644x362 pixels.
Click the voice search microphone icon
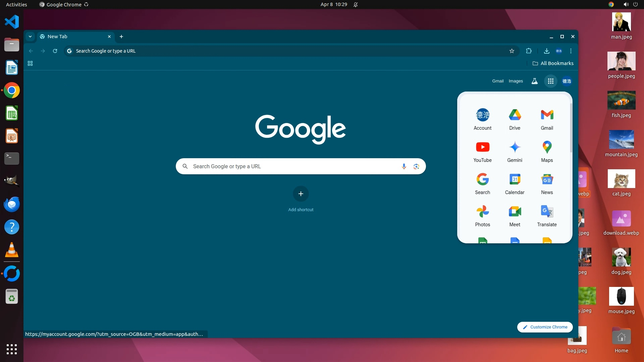[404, 166]
